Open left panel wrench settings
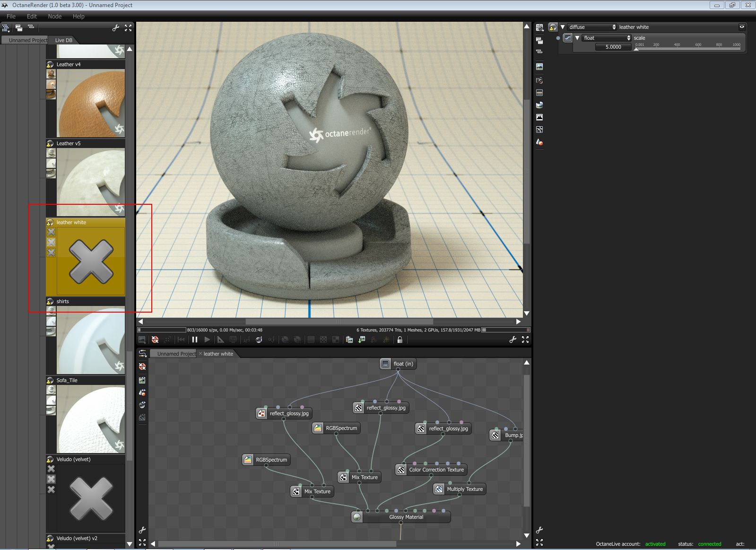 (x=116, y=28)
